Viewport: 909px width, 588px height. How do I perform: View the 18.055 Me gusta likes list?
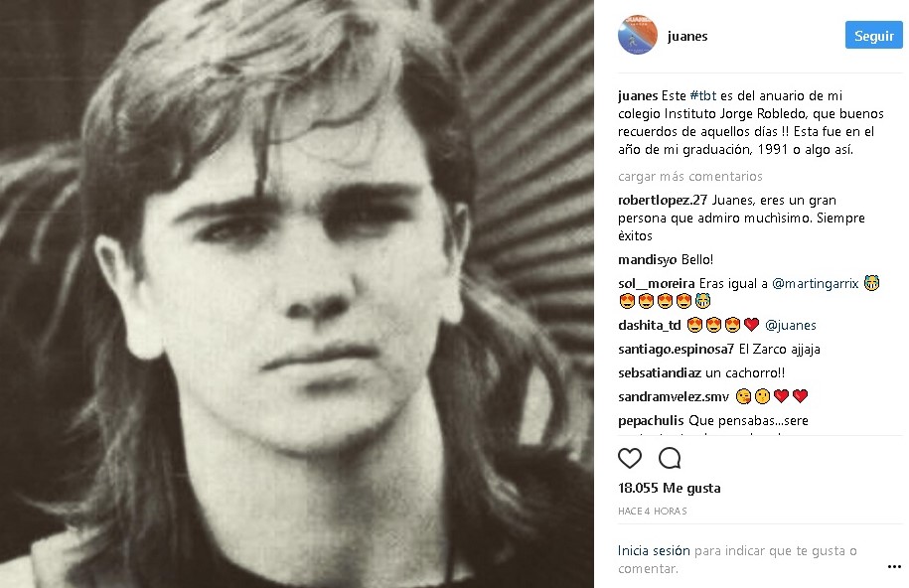669,488
